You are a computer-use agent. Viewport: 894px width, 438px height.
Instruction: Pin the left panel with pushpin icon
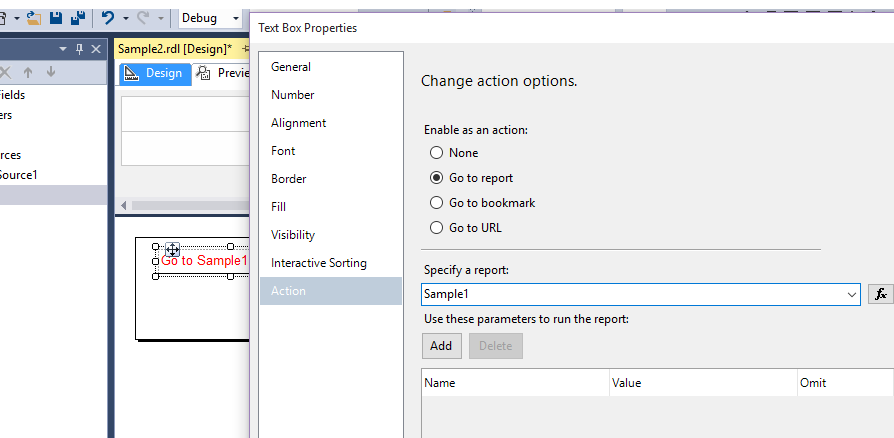tap(79, 49)
